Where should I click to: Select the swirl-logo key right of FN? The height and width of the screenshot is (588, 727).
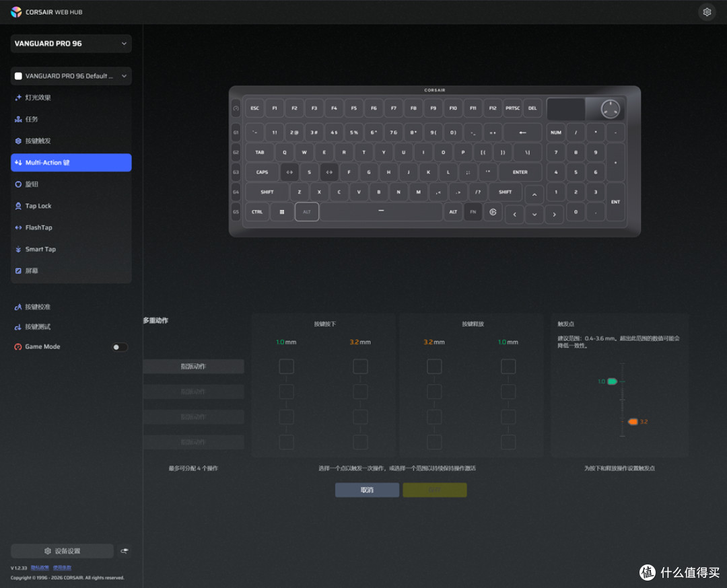[x=493, y=212]
